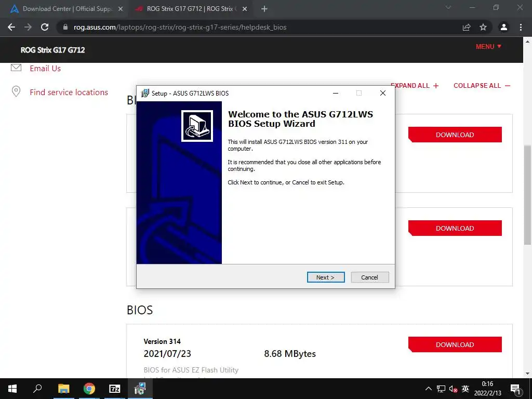This screenshot has width=532, height=399.
Task: Click the ROG Strix G17 G712 page title
Action: pyautogui.click(x=52, y=50)
